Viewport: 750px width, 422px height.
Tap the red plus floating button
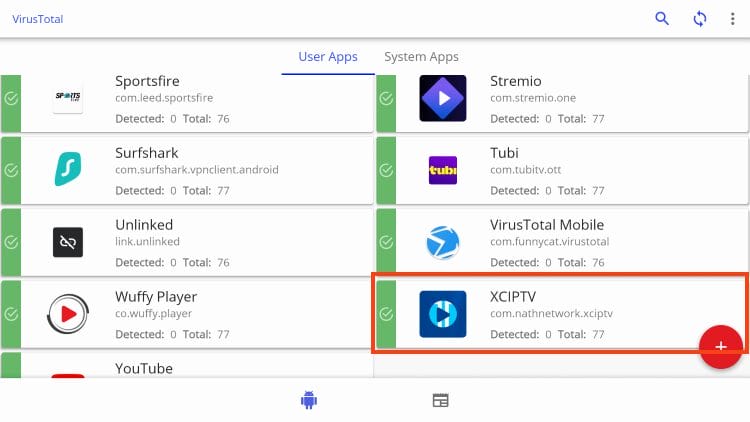tap(720, 346)
